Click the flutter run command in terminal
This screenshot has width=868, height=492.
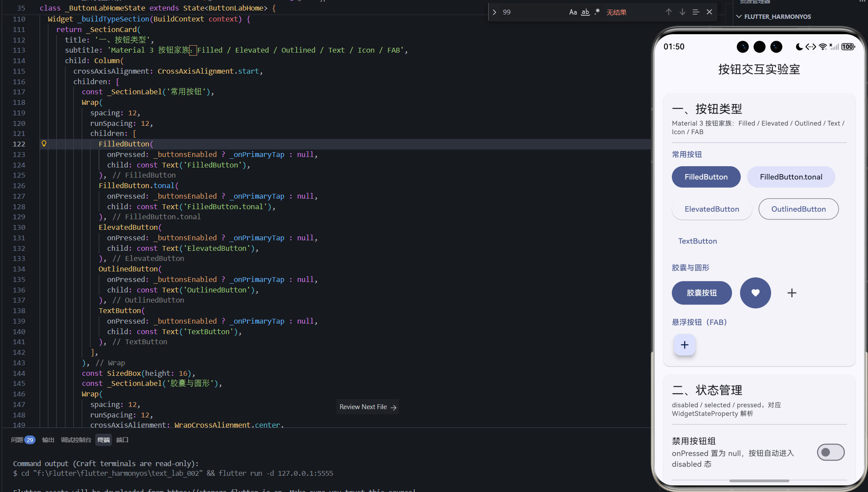click(276, 473)
